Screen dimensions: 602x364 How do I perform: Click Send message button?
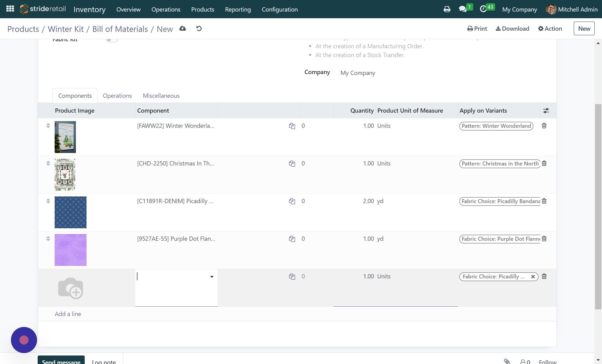[61, 360]
